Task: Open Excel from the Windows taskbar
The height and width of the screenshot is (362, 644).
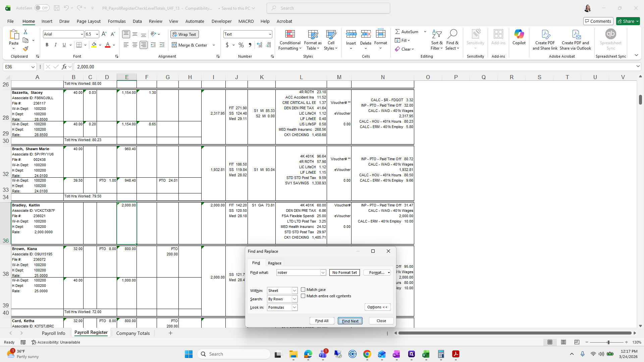Action: coord(426,354)
